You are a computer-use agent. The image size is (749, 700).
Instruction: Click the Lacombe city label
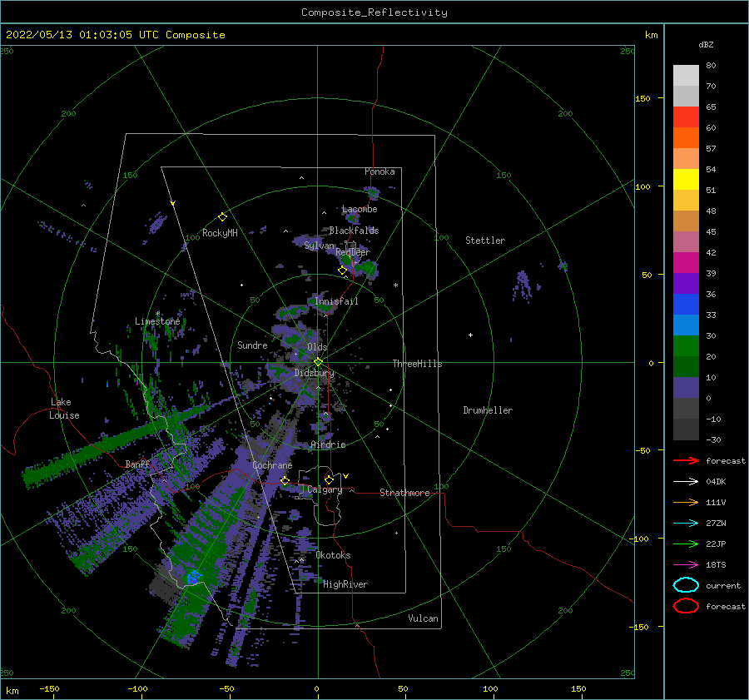[360, 209]
